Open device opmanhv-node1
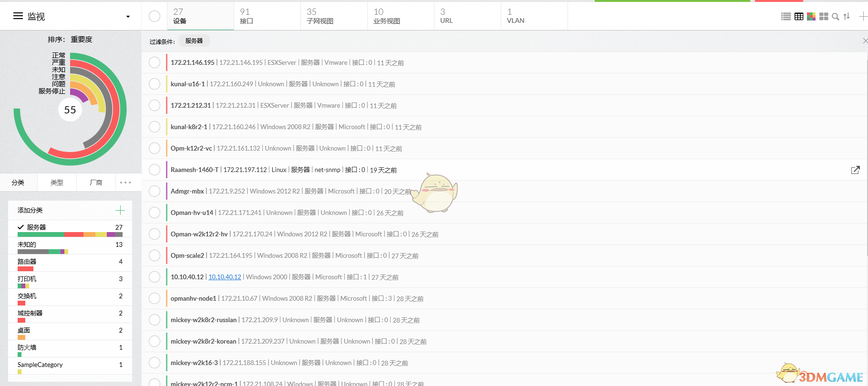This screenshot has width=868, height=386. click(x=194, y=298)
